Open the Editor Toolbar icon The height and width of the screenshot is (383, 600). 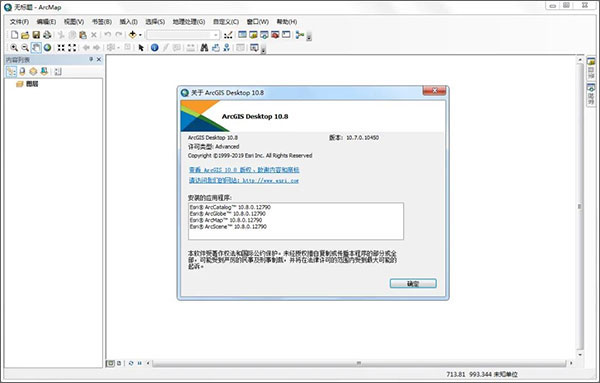tap(228, 35)
